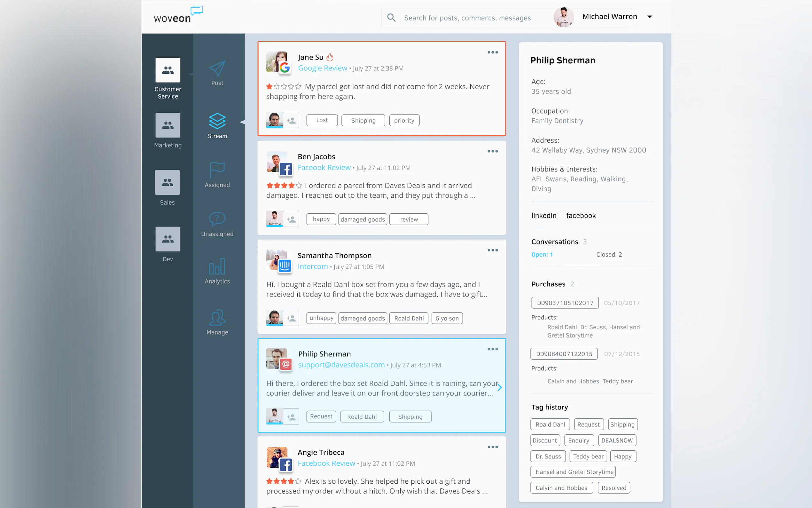The width and height of the screenshot is (812, 508).
Task: Expand Philip Sherman post with chevron
Action: [x=499, y=388]
